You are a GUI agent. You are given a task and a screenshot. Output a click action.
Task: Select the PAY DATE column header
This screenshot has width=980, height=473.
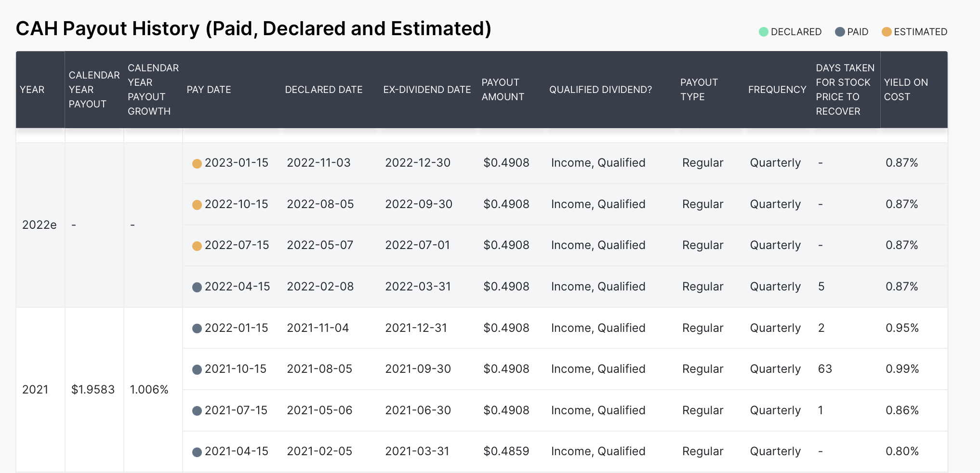click(209, 90)
